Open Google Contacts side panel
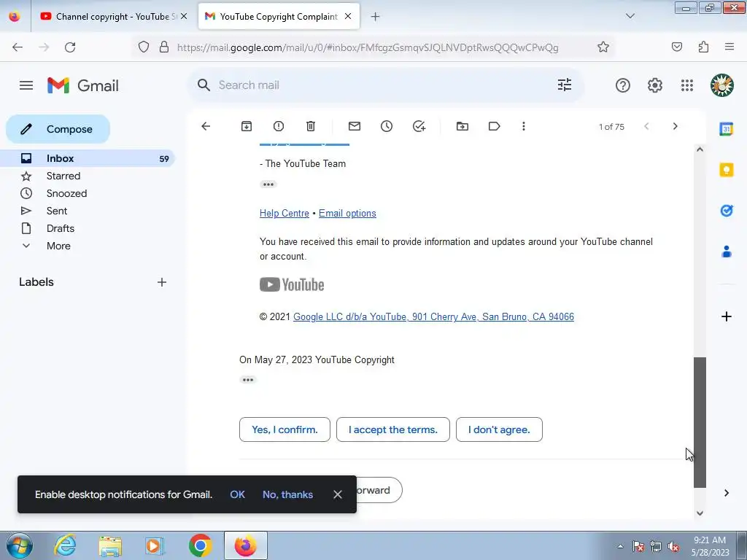This screenshot has width=747, height=560. click(726, 252)
